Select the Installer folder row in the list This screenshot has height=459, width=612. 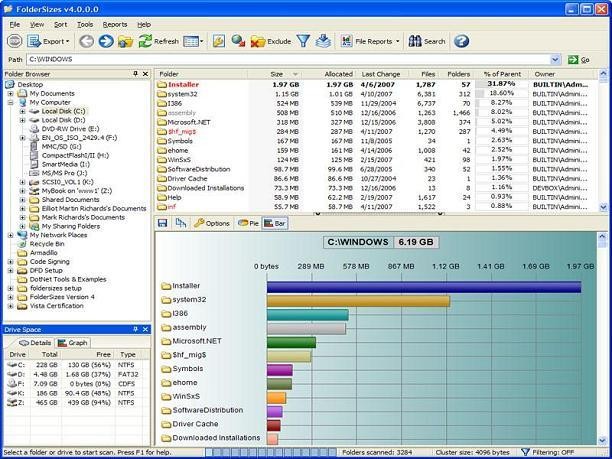[377, 85]
